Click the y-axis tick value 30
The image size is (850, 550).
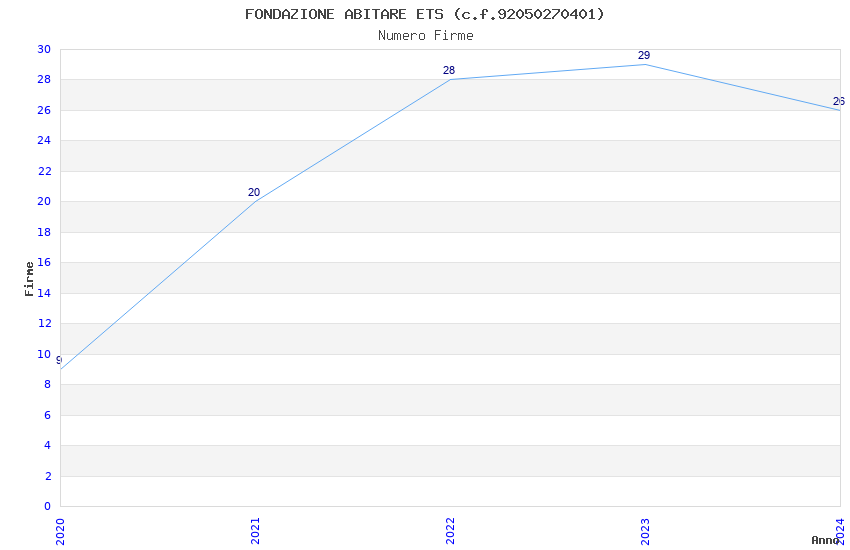coord(44,49)
